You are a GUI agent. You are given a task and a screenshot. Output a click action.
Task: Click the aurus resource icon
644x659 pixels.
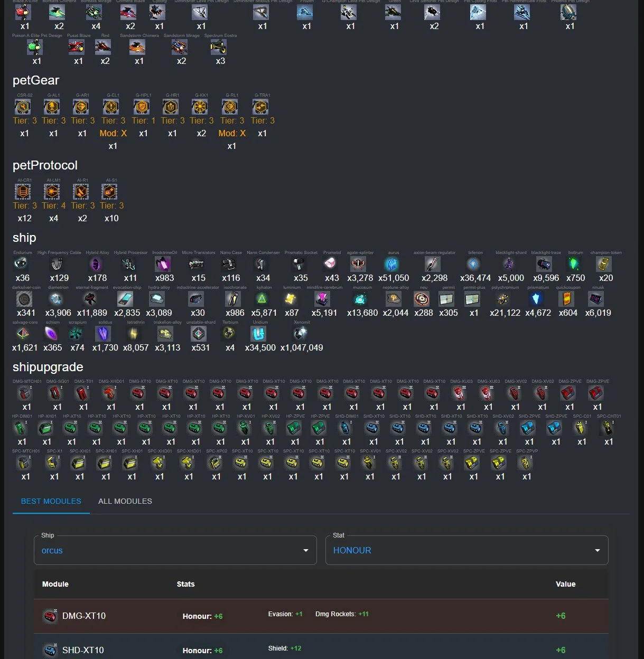(x=392, y=263)
